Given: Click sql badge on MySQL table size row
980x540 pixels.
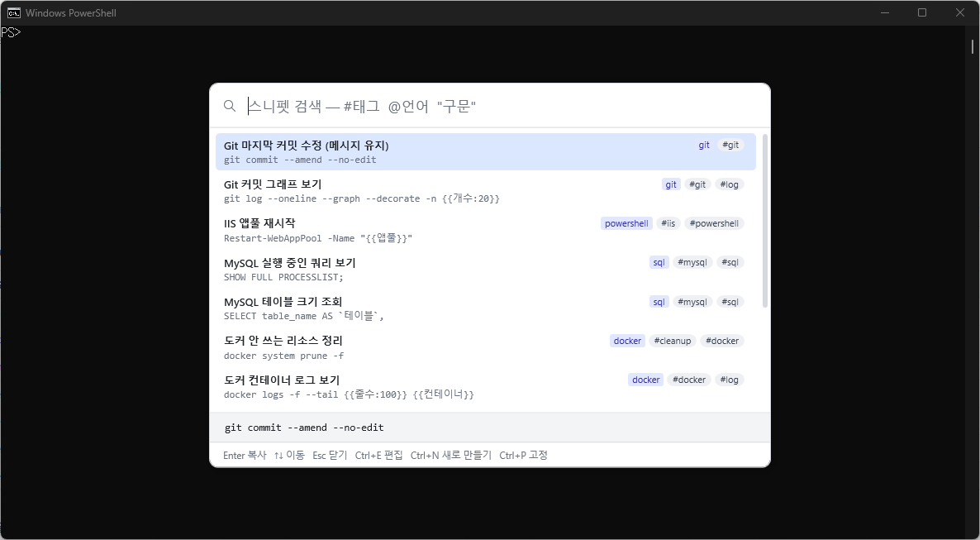Looking at the screenshot, I should tap(659, 302).
